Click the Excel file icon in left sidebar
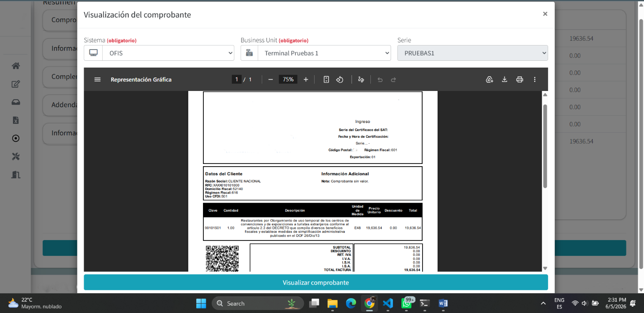644x313 pixels. 16,120
